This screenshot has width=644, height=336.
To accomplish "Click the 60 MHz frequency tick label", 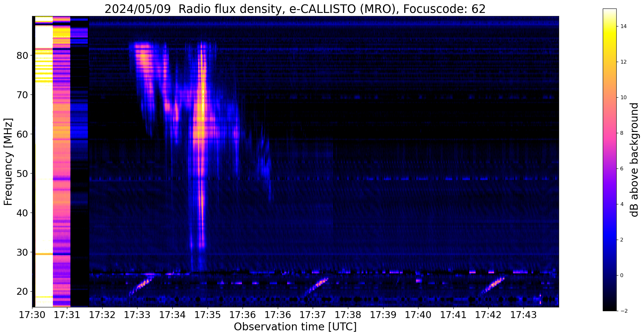I will [x=22, y=134].
